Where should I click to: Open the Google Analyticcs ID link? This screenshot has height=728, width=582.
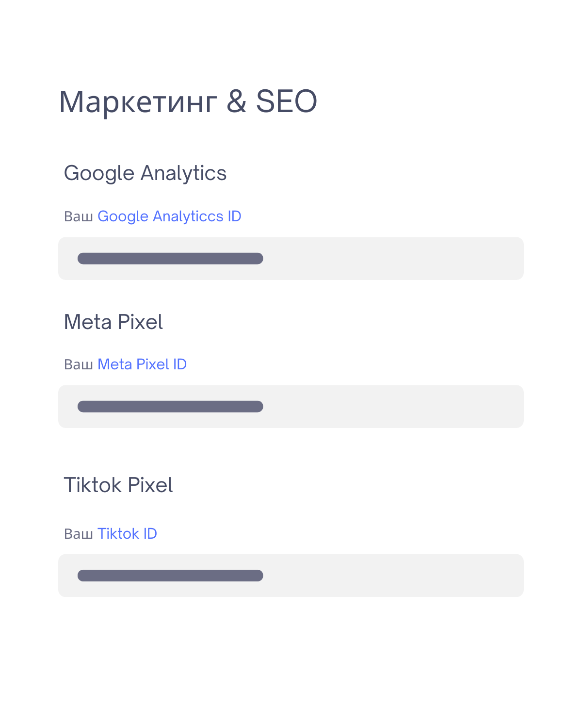169,216
